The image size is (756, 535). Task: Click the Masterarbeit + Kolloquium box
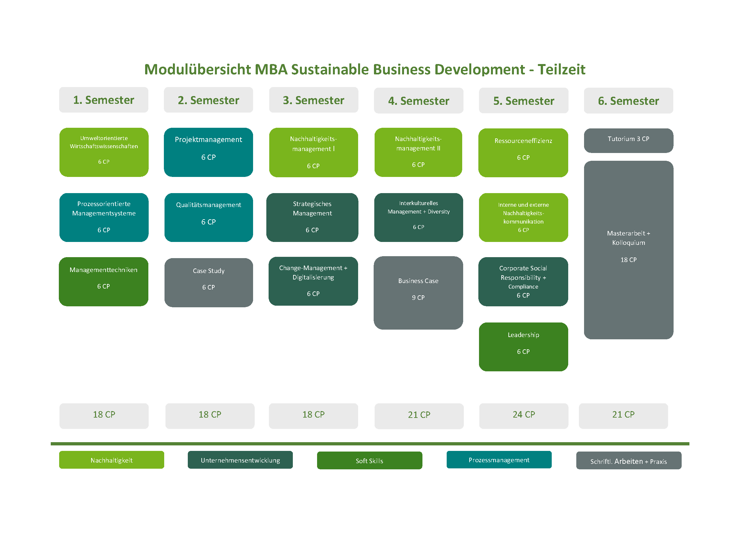[x=629, y=250]
